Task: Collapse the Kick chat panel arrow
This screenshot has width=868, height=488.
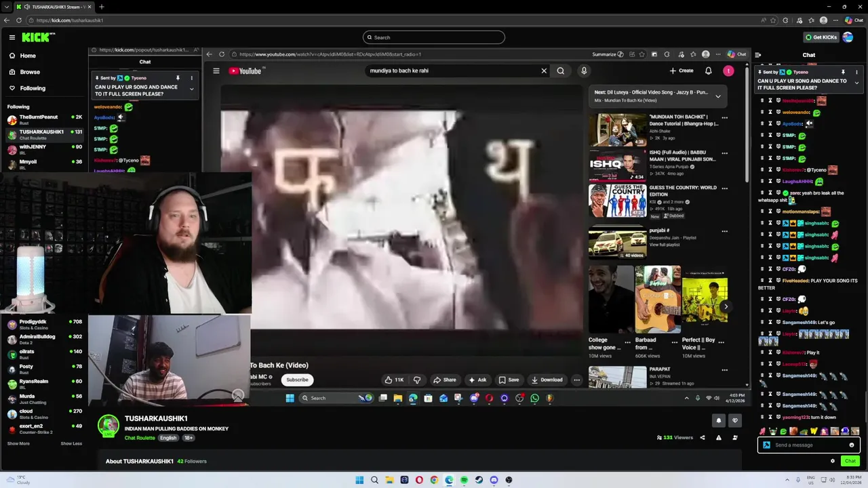Action: [758, 55]
